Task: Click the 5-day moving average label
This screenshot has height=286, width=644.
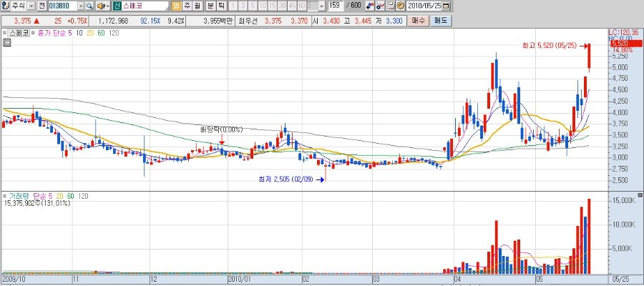Action: (x=69, y=33)
